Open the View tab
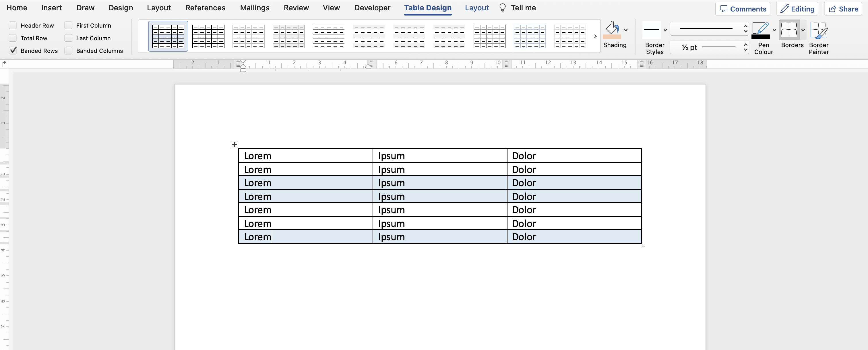This screenshot has height=350, width=868. coord(331,8)
